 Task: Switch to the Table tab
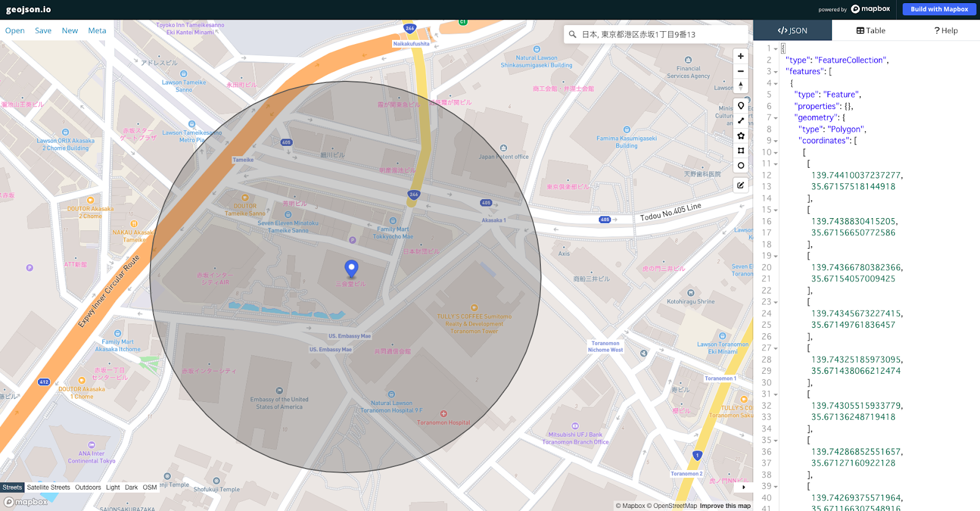(870, 31)
